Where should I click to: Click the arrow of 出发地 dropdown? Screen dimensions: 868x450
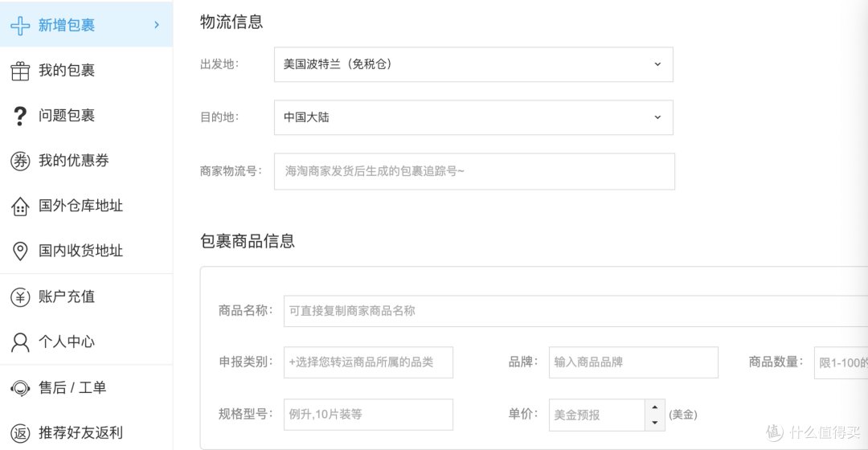coord(657,64)
